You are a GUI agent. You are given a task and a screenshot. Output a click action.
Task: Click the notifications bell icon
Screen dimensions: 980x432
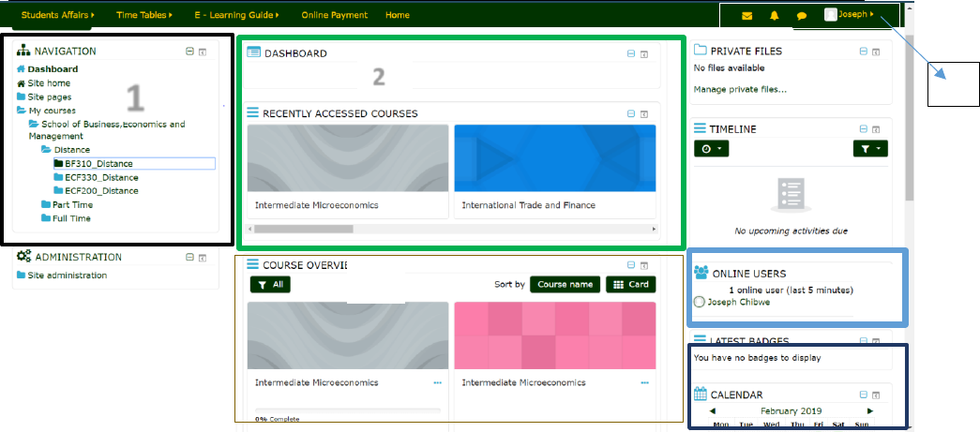tap(774, 16)
